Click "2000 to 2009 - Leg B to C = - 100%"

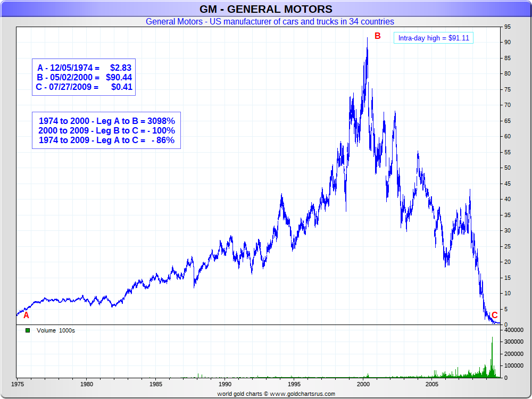[x=106, y=131]
